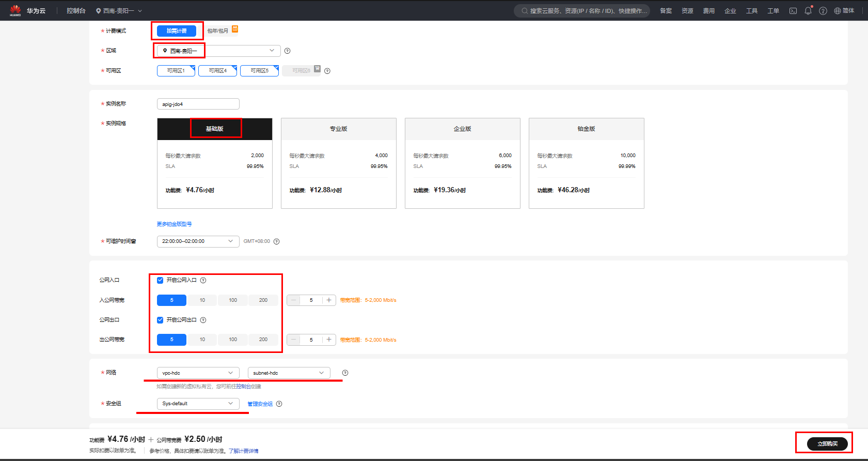This screenshot has height=461, width=868.
Task: Switch to 包年/包月 billing mode
Action: 218,31
